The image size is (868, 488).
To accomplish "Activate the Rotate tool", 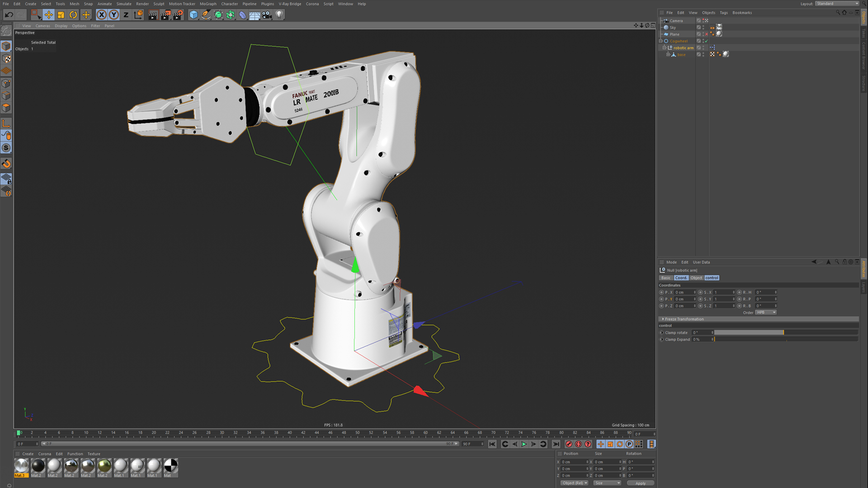I will point(73,14).
